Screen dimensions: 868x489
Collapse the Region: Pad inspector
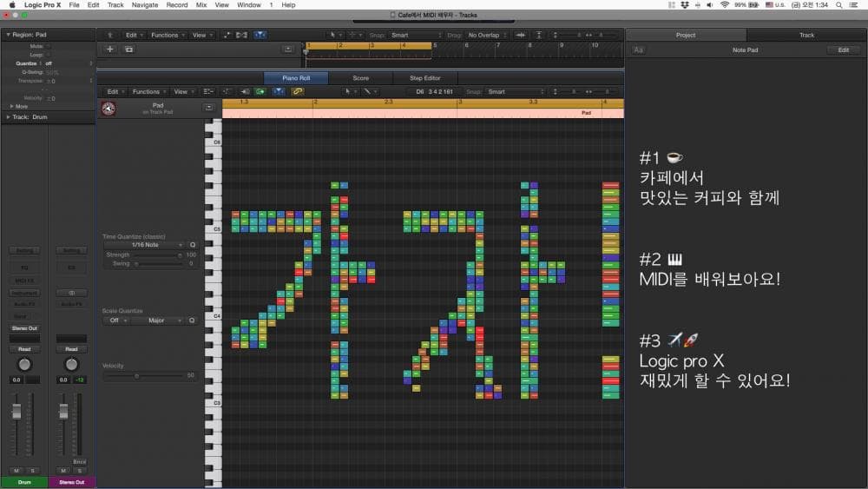coord(8,35)
